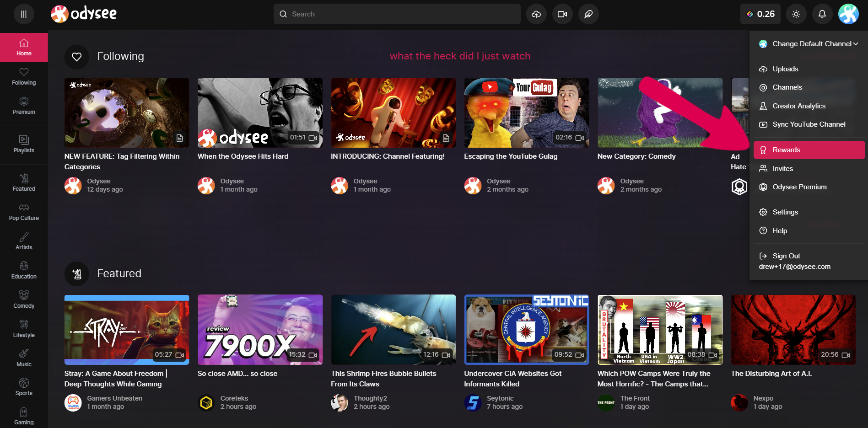Select Uploads from the user menu
868x428 pixels.
coord(809,69)
